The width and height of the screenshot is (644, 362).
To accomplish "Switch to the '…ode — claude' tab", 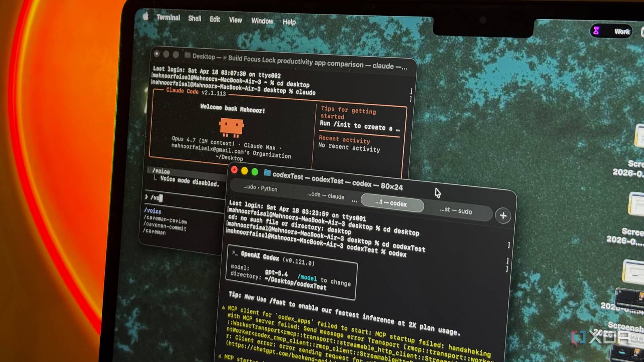I will pos(326,195).
